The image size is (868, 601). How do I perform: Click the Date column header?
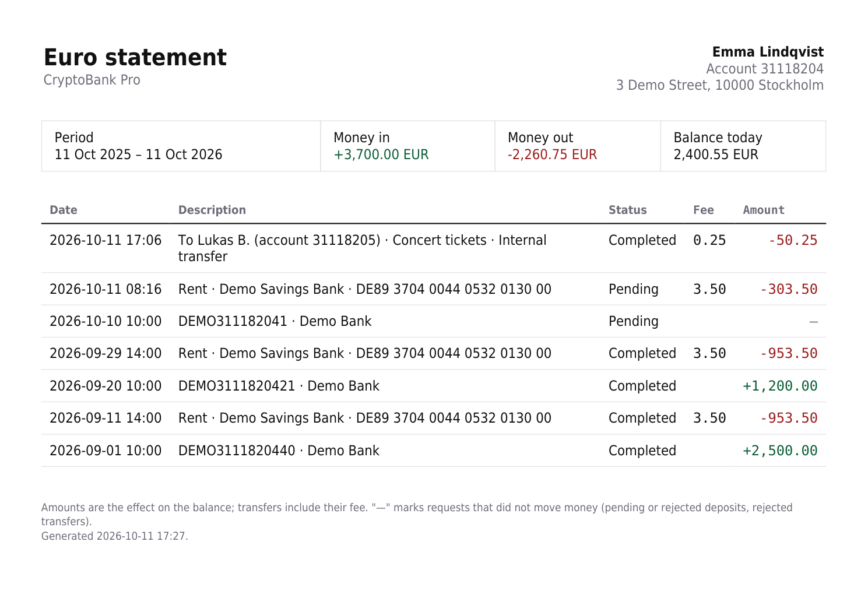click(64, 210)
